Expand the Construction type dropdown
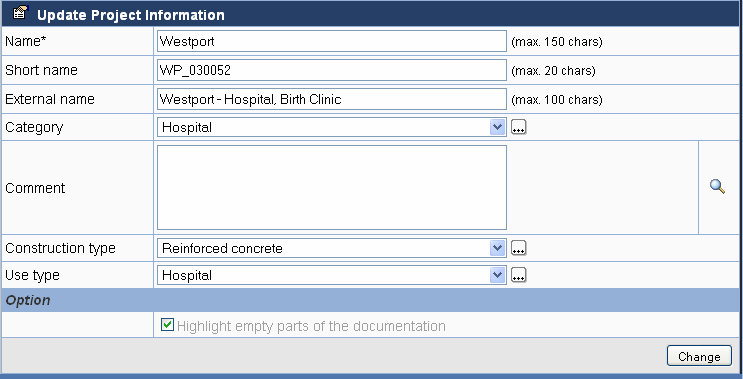Image resolution: width=743 pixels, height=379 pixels. coord(332,248)
